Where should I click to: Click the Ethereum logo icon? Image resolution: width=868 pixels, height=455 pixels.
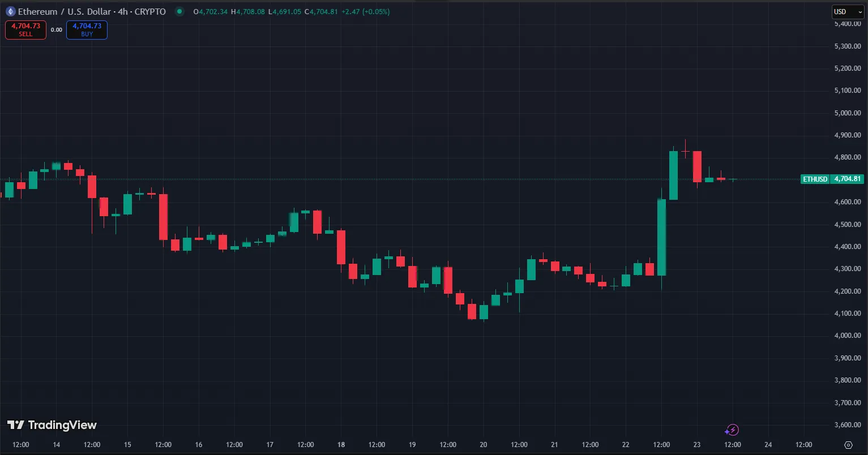[10, 11]
